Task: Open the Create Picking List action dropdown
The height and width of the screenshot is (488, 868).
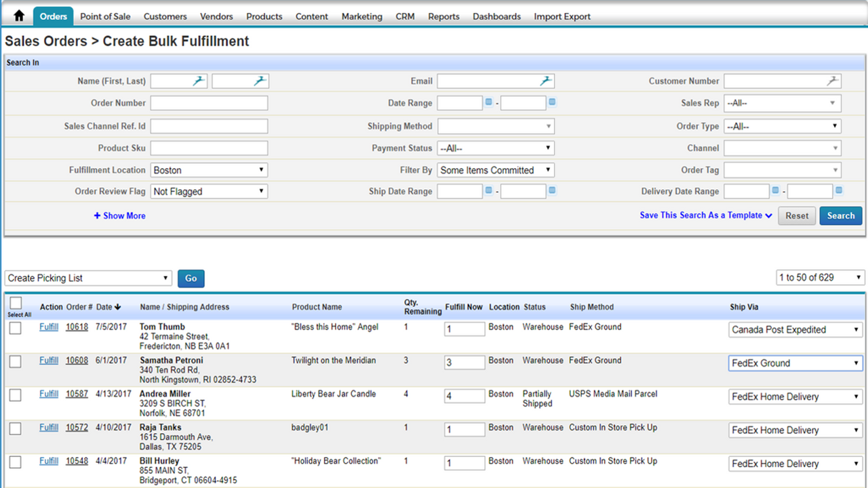Action: 88,278
